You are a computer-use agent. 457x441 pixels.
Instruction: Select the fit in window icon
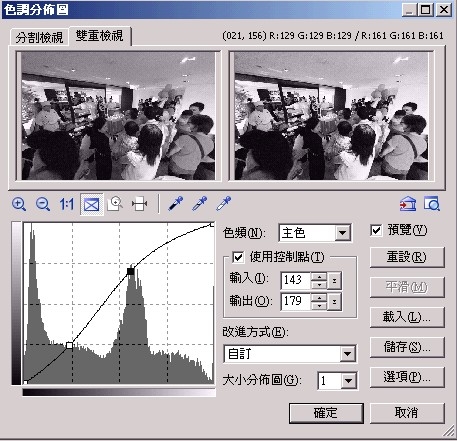[91, 204]
